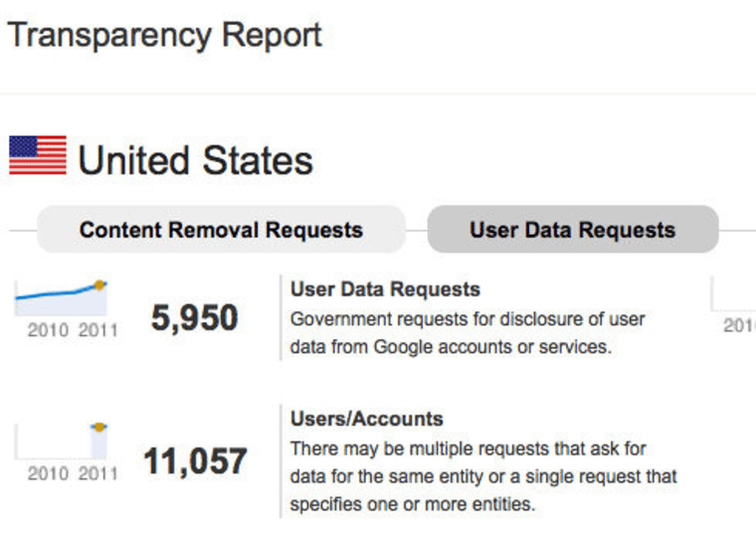
Task: Click the United States country heading
Action: click(x=196, y=160)
